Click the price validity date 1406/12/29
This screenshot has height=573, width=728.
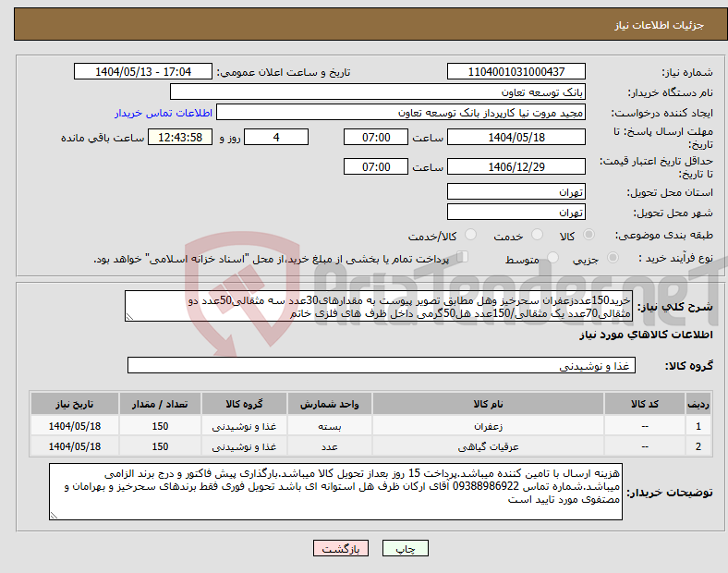pos(516,166)
